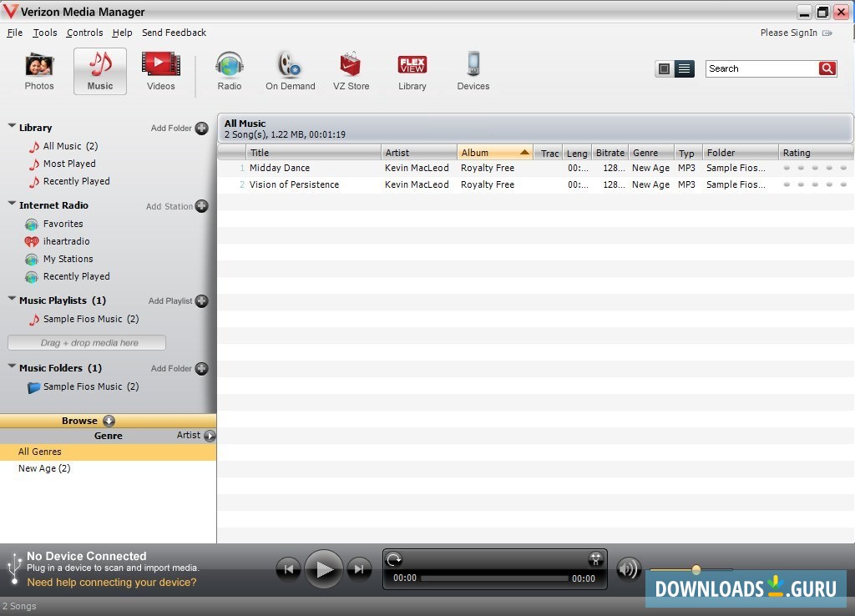
Task: Switch to thumbnail view mode
Action: point(664,68)
